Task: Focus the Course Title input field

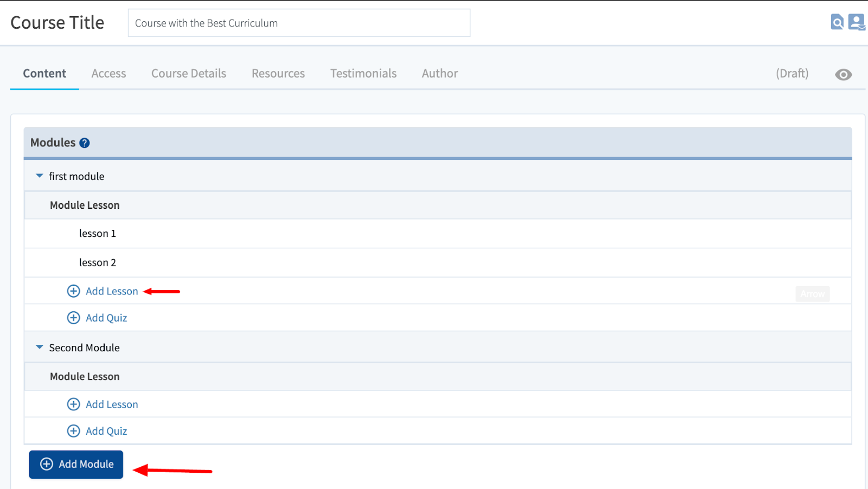Action: pyautogui.click(x=299, y=23)
